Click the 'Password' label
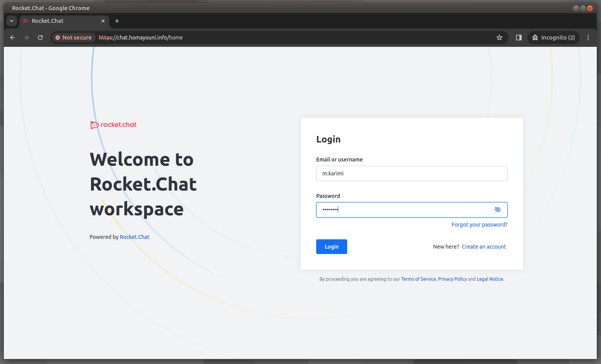Screen dimensions: 601x364 tap(328, 196)
